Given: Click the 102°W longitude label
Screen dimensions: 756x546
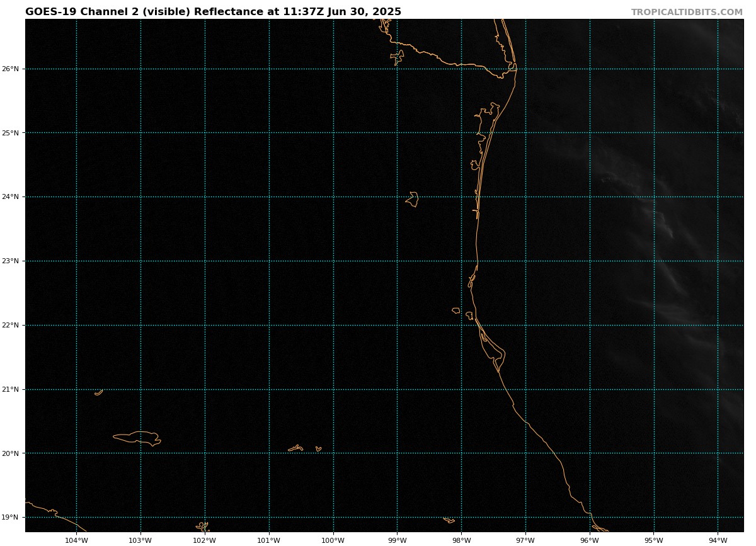Looking at the screenshot, I should 205,540.
